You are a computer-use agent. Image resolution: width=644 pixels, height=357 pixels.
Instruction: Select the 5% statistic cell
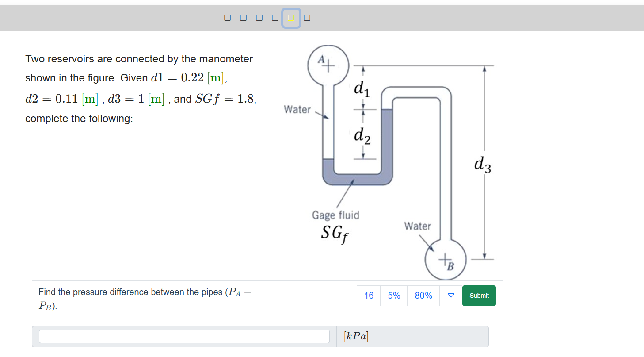393,296
